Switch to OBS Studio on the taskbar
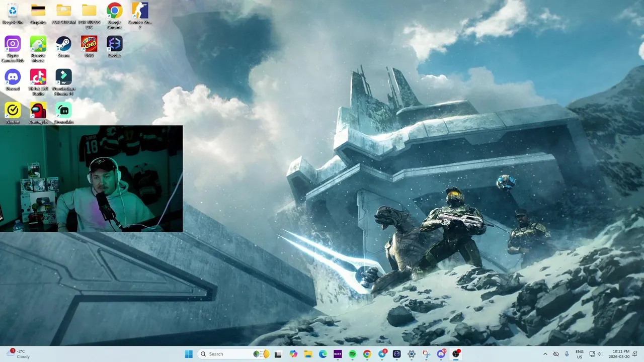 456,354
